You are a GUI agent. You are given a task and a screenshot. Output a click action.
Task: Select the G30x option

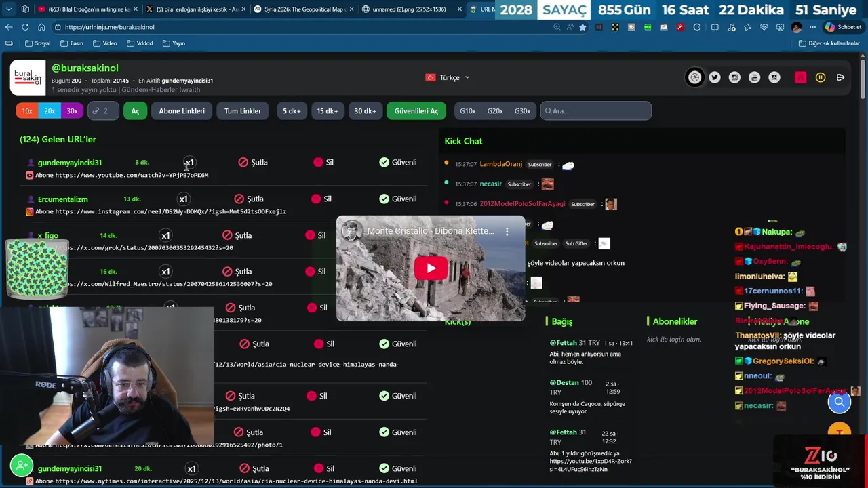point(522,110)
